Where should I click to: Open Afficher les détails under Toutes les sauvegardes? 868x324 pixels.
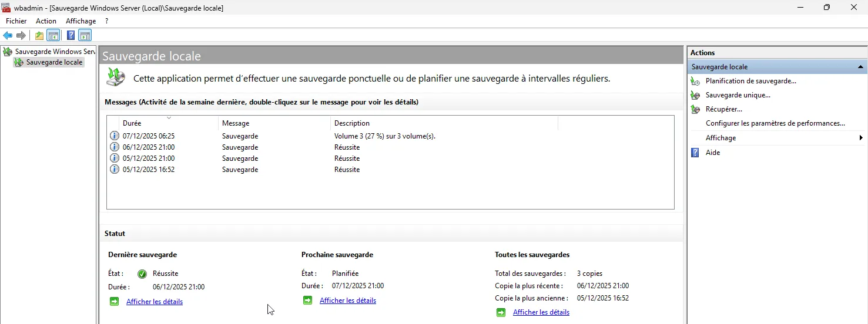coord(541,312)
